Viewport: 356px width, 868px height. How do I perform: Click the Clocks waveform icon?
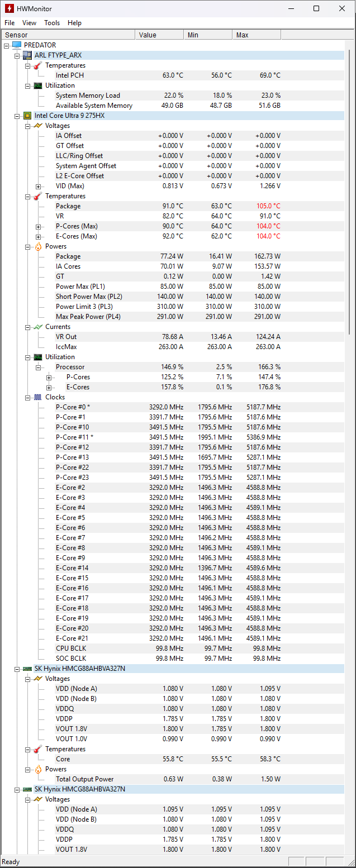(37, 397)
